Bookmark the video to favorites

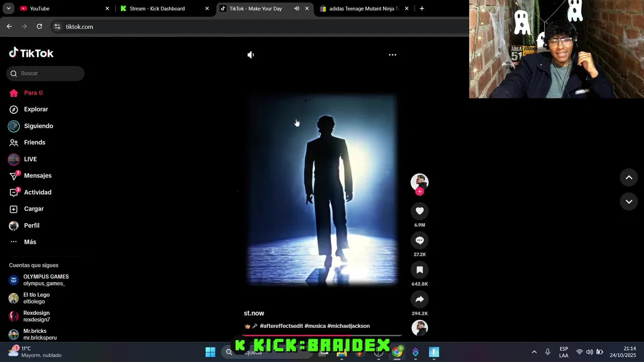point(420,270)
